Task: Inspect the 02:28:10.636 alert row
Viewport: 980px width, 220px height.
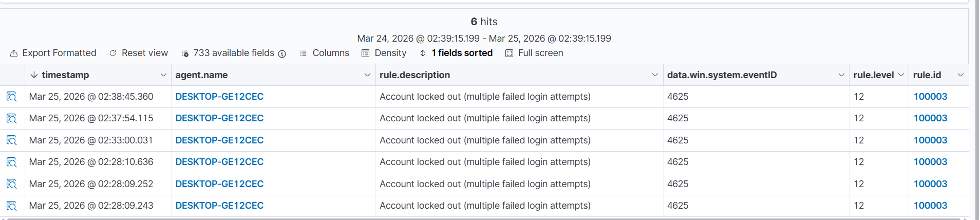Action: pos(12,162)
